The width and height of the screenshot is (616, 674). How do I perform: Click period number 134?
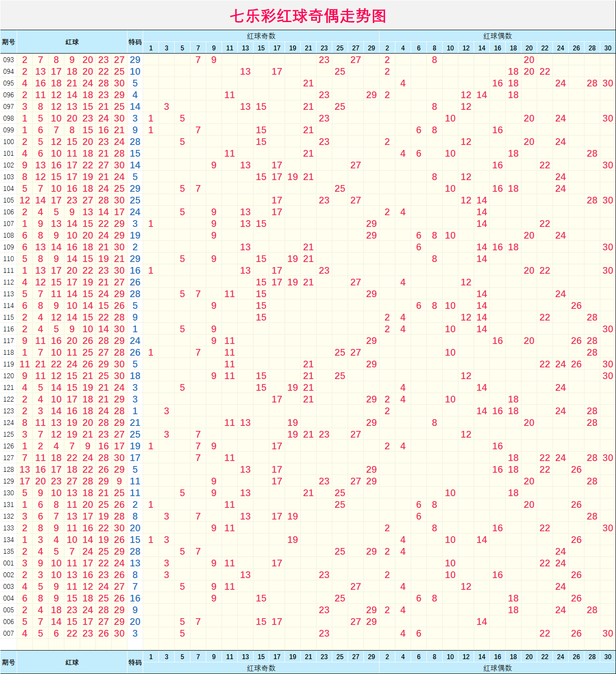point(9,540)
